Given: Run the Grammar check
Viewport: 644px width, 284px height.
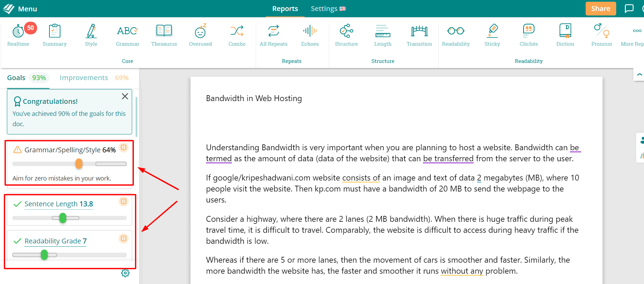Looking at the screenshot, I should tap(127, 35).
